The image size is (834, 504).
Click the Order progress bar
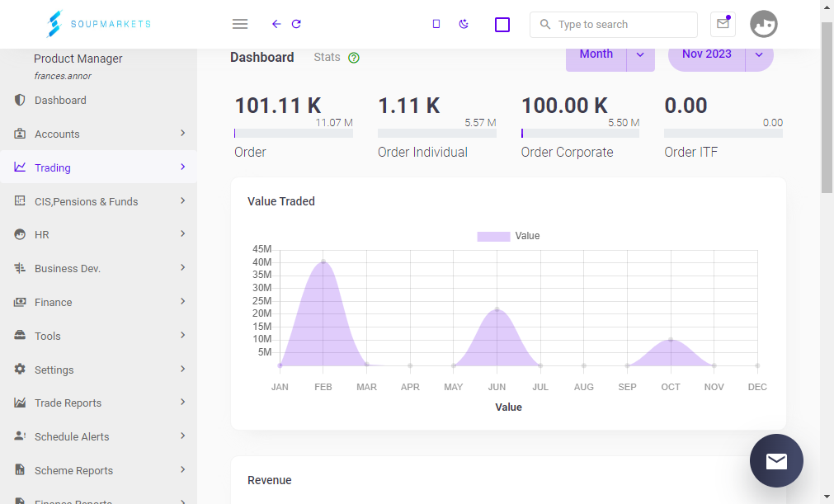294,134
